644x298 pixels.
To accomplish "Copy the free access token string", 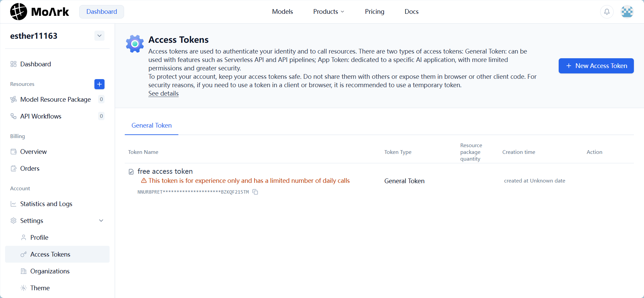I will click(x=255, y=192).
